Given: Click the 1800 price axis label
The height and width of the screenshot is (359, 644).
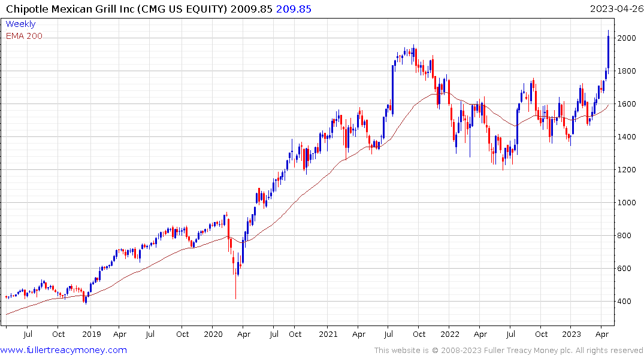Looking at the screenshot, I should tap(627, 71).
